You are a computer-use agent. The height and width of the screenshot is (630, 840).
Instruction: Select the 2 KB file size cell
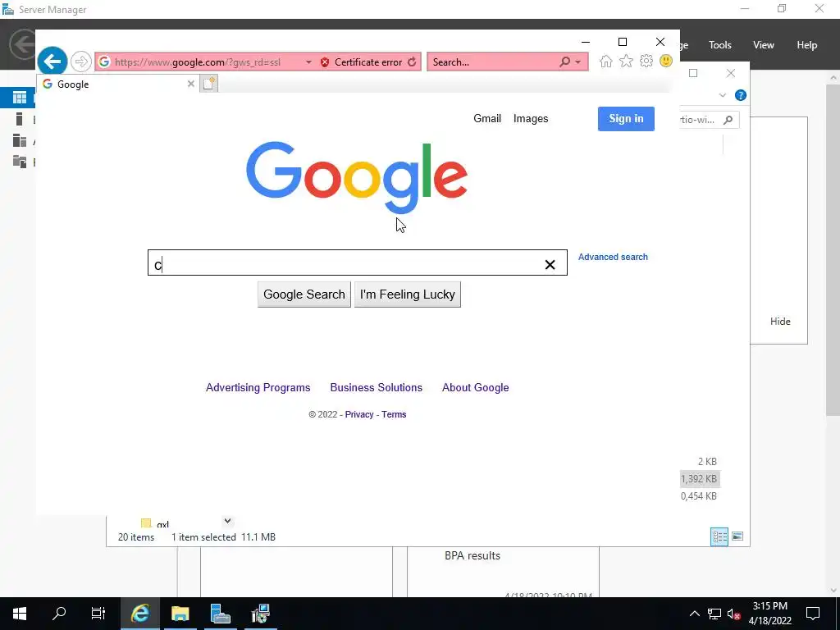coord(706,461)
